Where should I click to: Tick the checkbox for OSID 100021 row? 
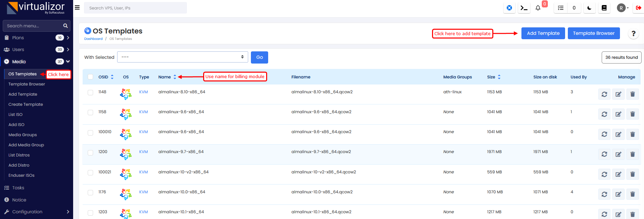tap(90, 172)
